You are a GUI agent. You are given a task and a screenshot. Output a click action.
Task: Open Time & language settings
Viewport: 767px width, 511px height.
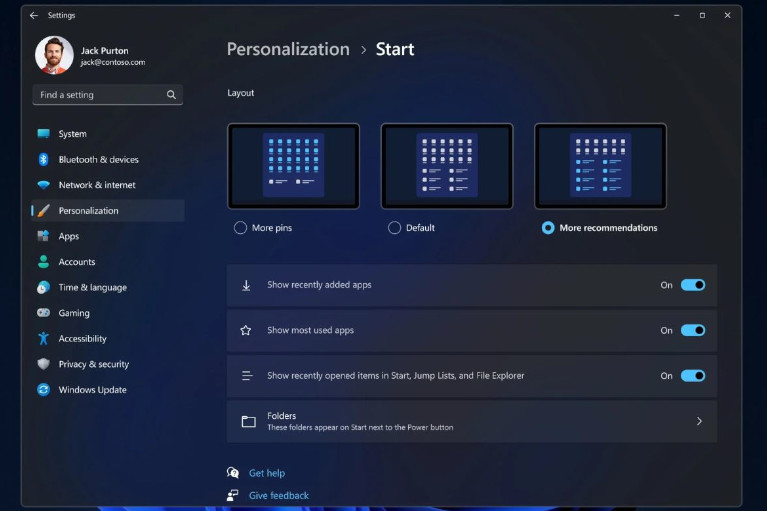coord(108,288)
